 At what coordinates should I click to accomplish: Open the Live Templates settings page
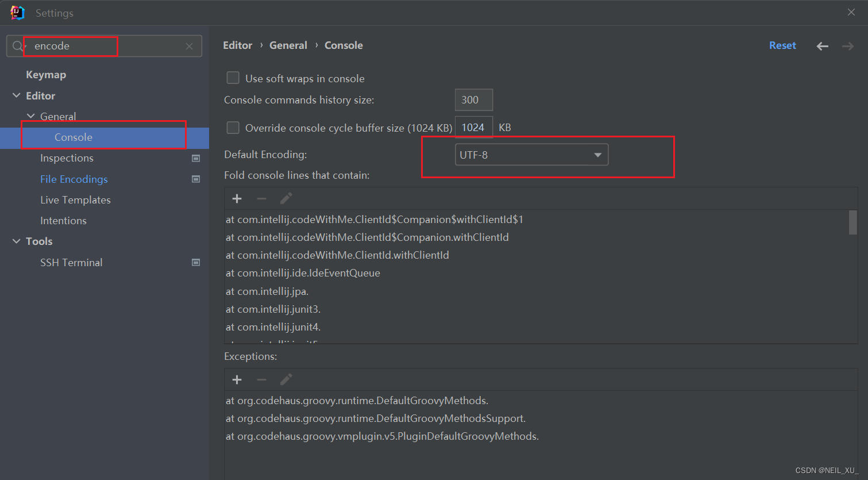point(75,199)
